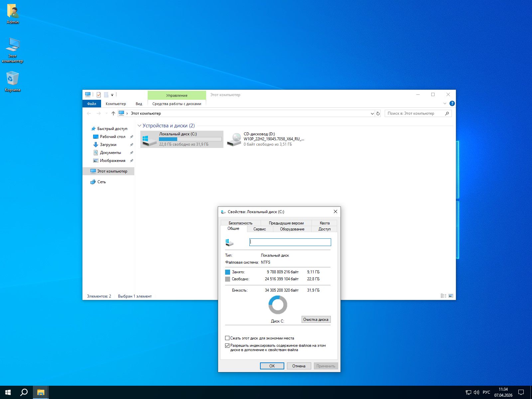Collapse the Devices and drives group
532x399 pixels.
[x=139, y=126]
